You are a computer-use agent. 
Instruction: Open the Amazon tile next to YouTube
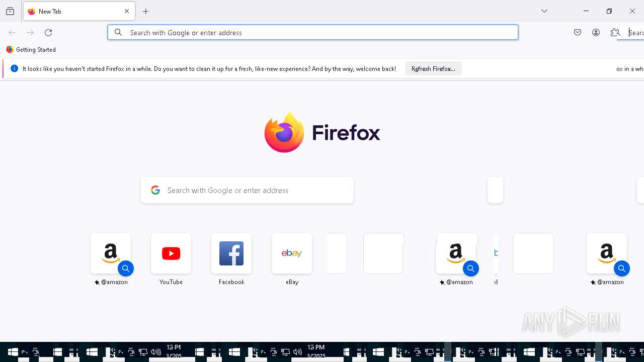point(111,253)
